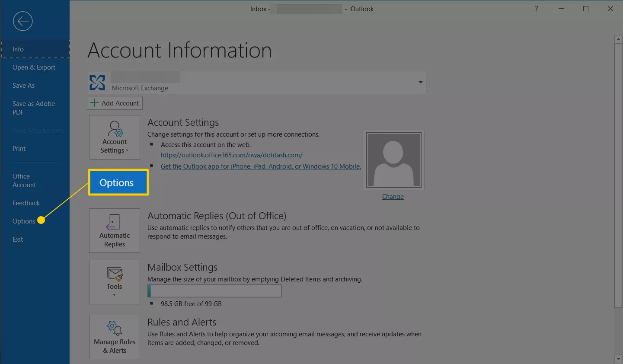Open the Open & Export section

34,67
